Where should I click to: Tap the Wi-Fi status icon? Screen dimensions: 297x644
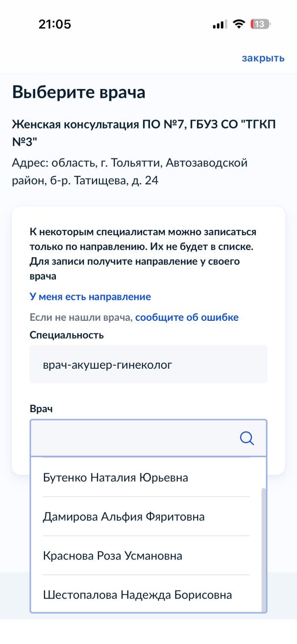point(239,24)
